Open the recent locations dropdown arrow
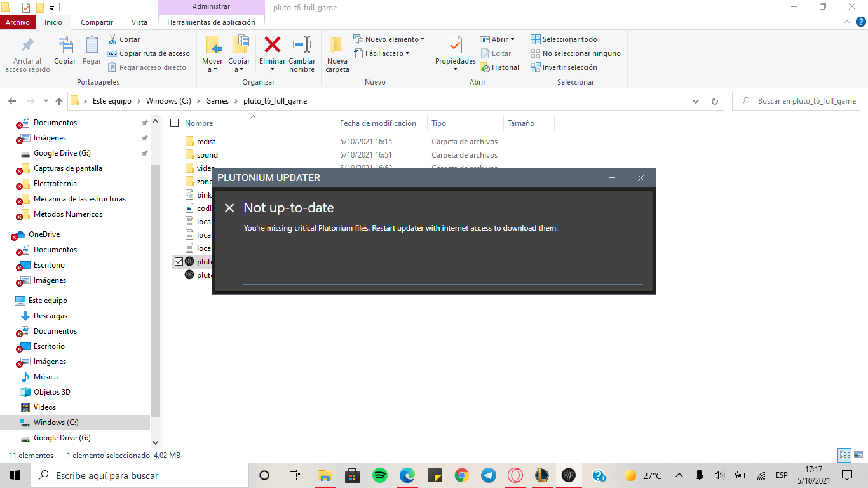Image resolution: width=868 pixels, height=488 pixels. point(46,101)
